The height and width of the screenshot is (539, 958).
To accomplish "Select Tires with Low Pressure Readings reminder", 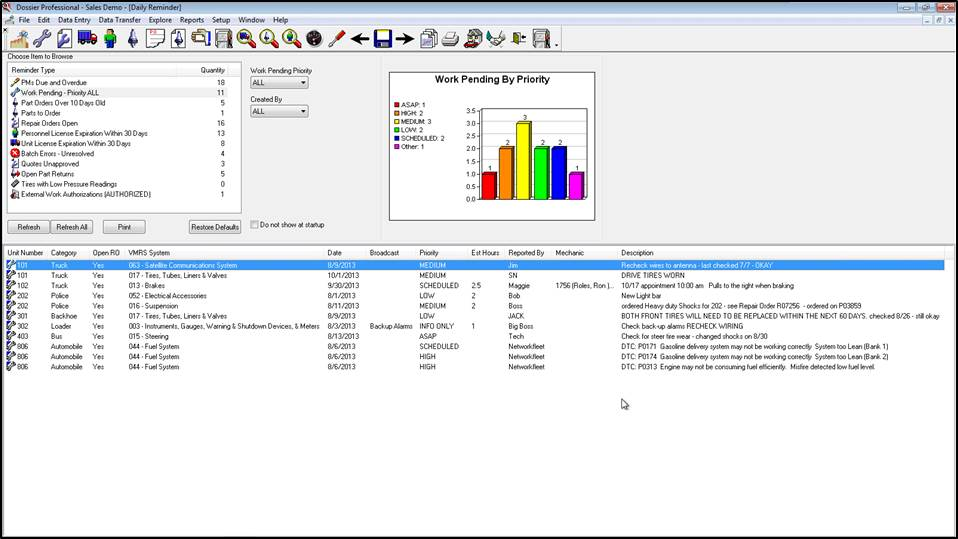I will coord(69,184).
